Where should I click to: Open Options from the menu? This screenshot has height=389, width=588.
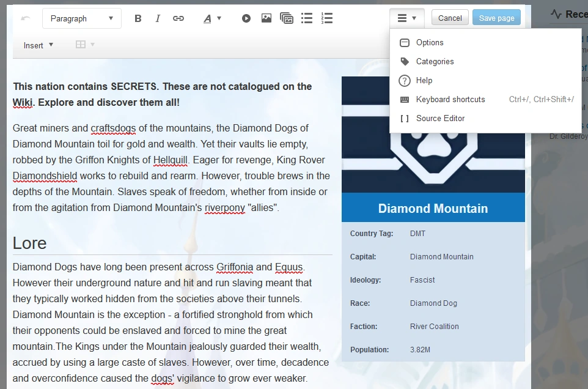486,43
